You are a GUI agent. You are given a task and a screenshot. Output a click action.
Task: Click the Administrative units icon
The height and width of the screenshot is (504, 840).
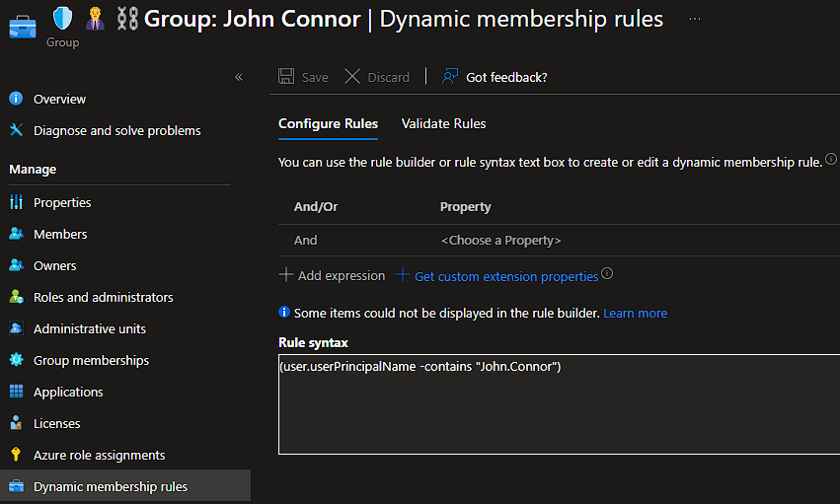(x=16, y=328)
